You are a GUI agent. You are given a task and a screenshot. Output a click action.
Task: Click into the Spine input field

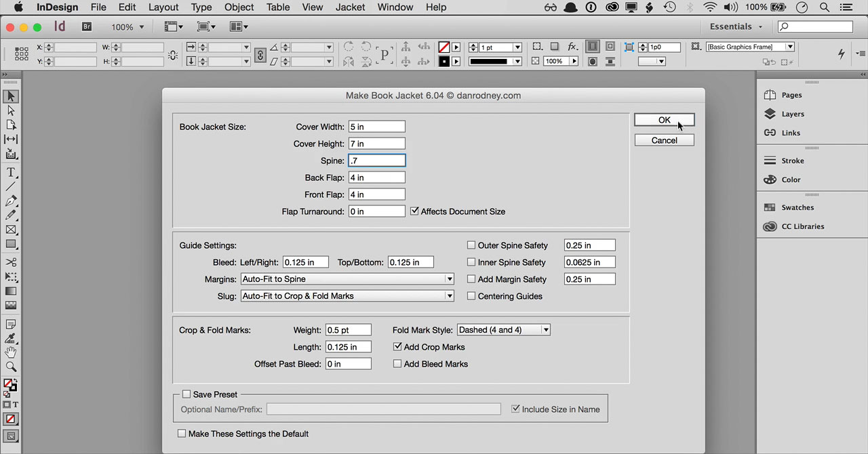(377, 161)
